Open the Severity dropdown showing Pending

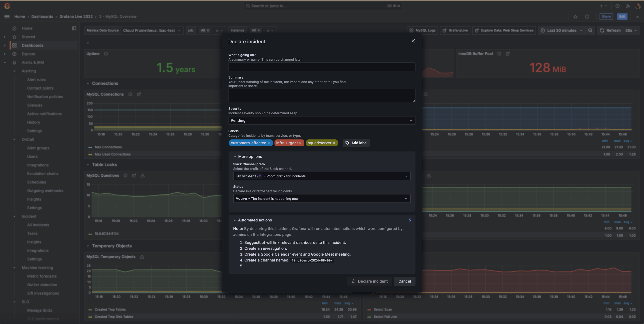coord(321,120)
